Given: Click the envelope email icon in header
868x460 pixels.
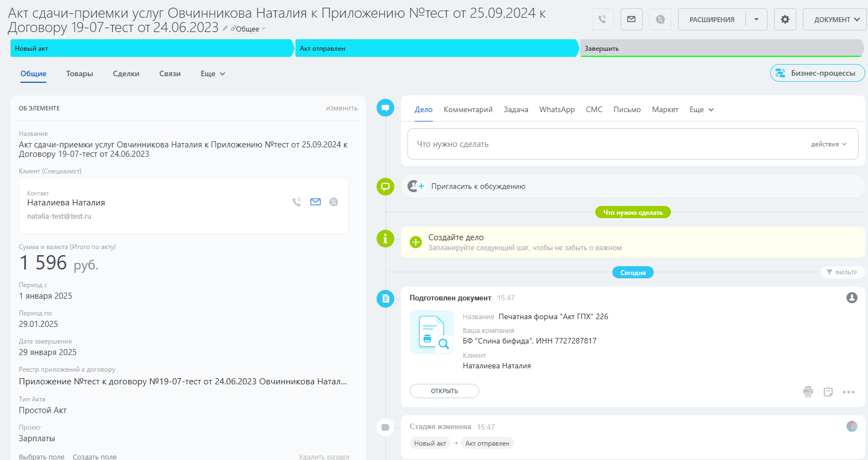Looking at the screenshot, I should (x=631, y=19).
